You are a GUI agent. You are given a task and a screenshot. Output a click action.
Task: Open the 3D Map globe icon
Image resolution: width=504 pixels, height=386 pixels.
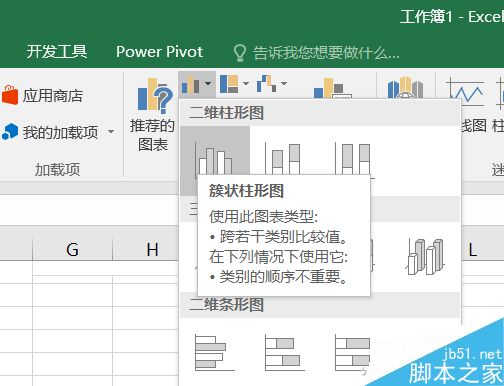[x=405, y=87]
